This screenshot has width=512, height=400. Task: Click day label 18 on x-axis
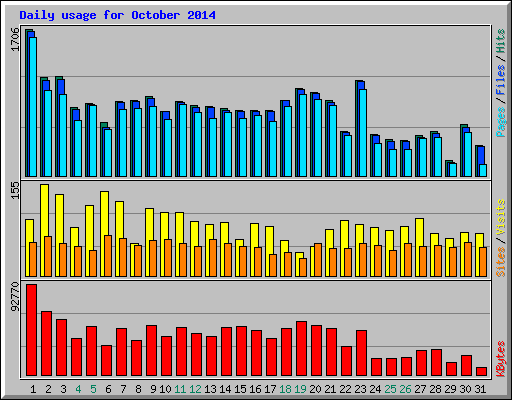285,389
